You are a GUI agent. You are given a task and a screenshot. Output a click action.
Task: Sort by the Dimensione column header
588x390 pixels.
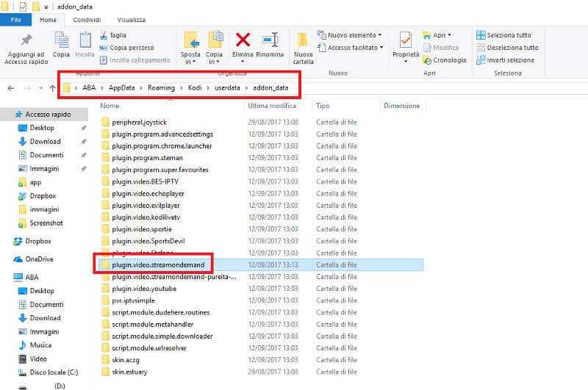(x=401, y=106)
